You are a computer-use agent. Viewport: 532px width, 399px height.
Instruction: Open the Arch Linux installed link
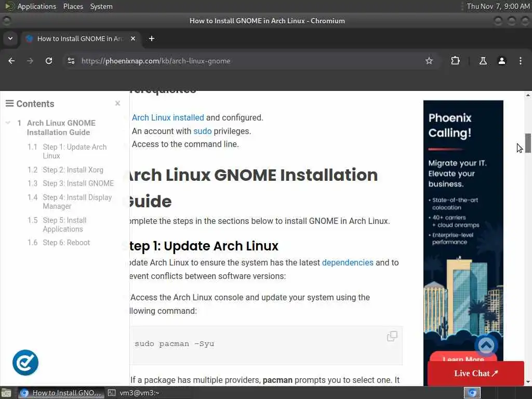tap(168, 118)
